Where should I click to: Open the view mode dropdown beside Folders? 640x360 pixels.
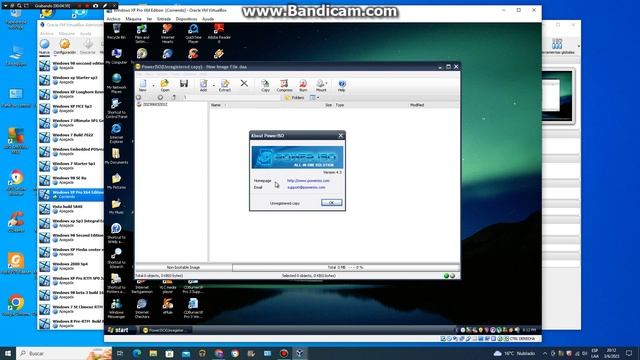[314, 98]
